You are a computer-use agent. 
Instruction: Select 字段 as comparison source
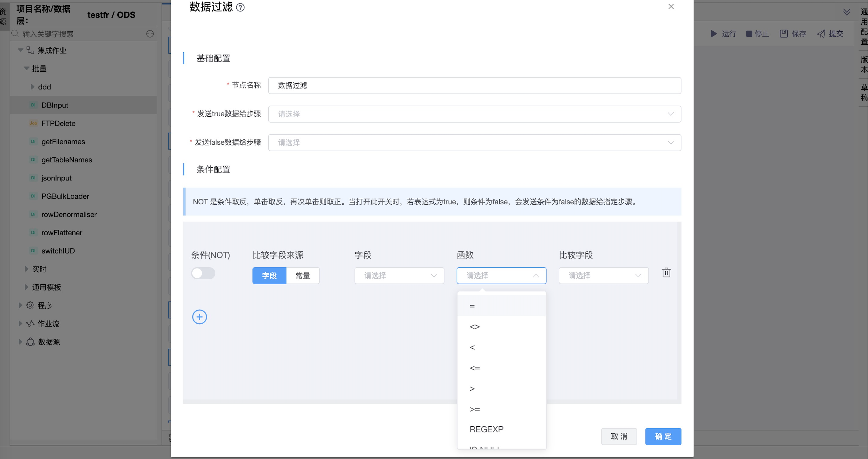click(269, 276)
